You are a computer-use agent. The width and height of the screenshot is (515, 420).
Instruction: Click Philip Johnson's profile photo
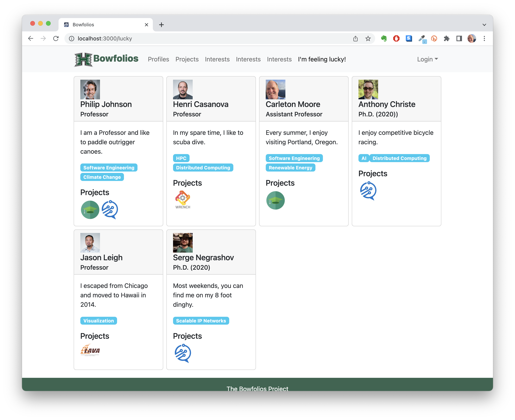click(90, 89)
